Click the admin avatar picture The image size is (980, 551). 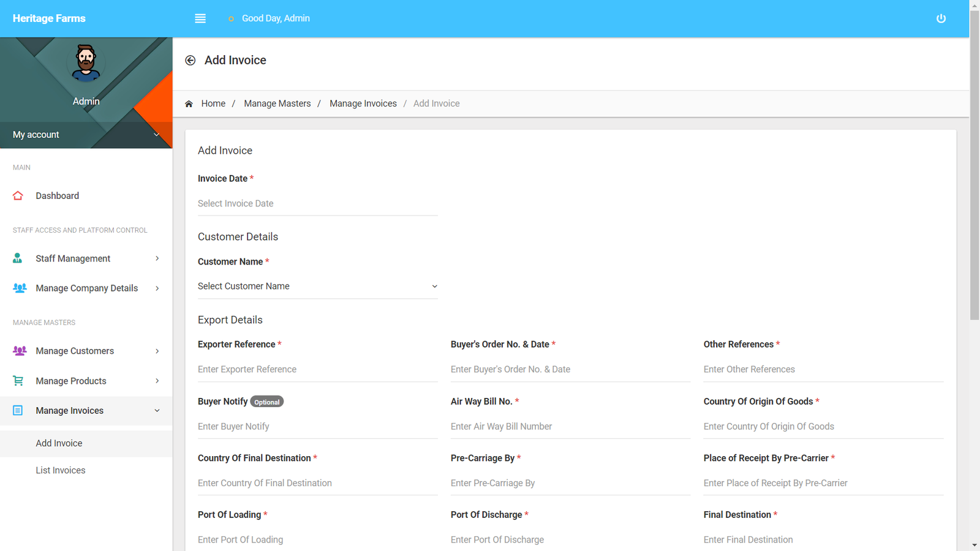86,63
